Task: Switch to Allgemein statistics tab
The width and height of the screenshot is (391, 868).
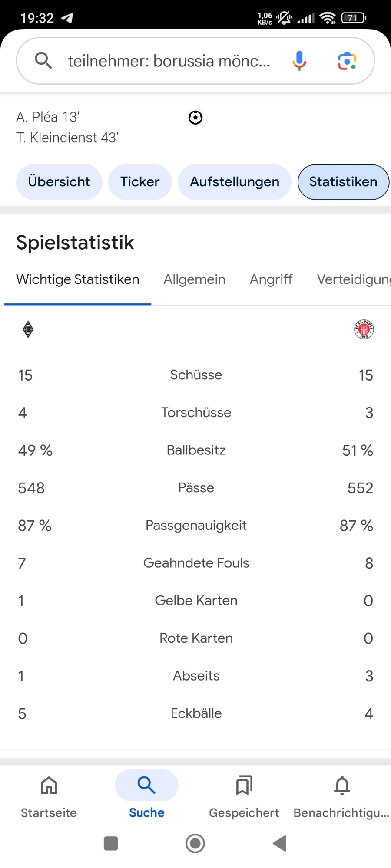Action: (195, 279)
